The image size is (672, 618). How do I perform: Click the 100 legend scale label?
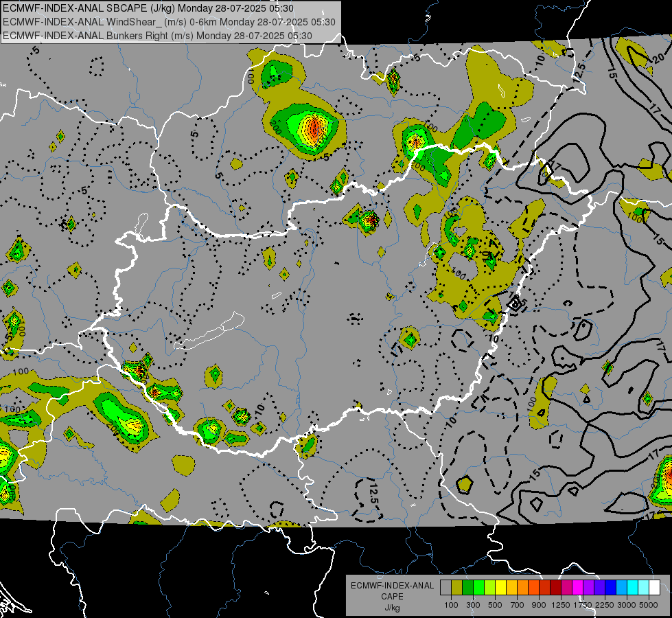pos(451,605)
